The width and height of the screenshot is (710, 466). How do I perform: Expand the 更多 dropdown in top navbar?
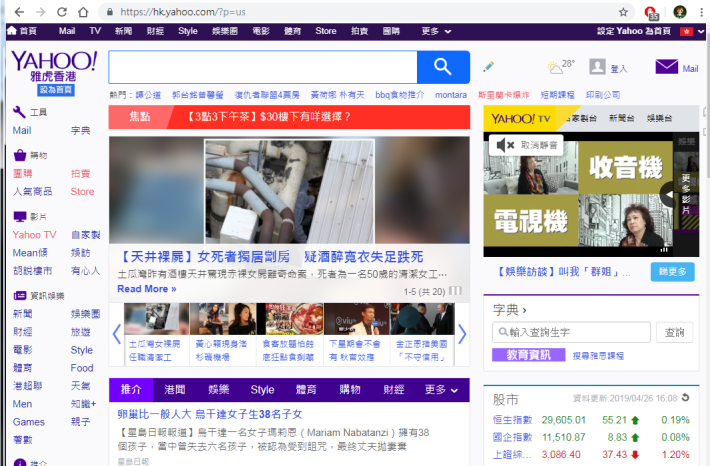436,31
